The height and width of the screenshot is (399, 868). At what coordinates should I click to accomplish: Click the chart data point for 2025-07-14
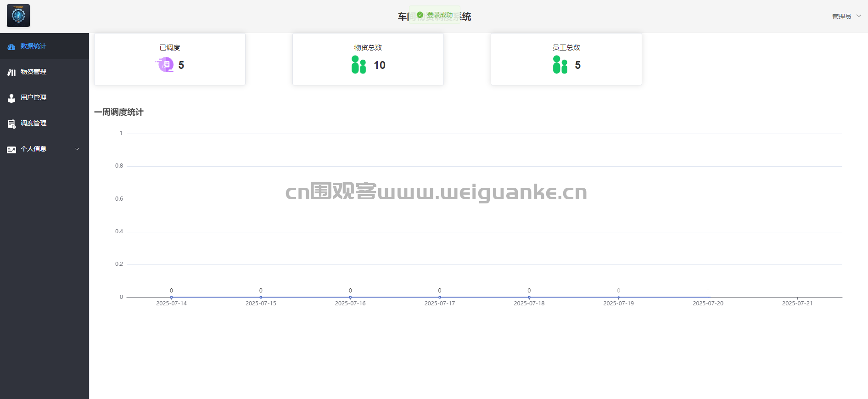click(172, 298)
